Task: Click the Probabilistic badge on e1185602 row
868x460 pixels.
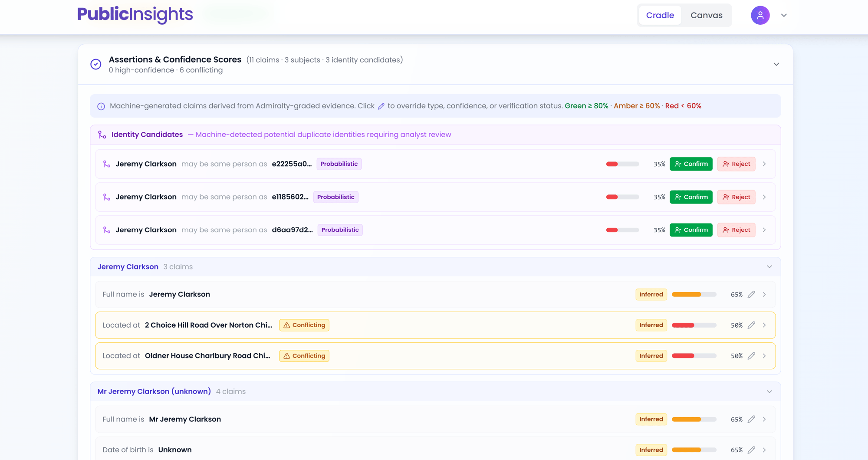Action: (336, 197)
